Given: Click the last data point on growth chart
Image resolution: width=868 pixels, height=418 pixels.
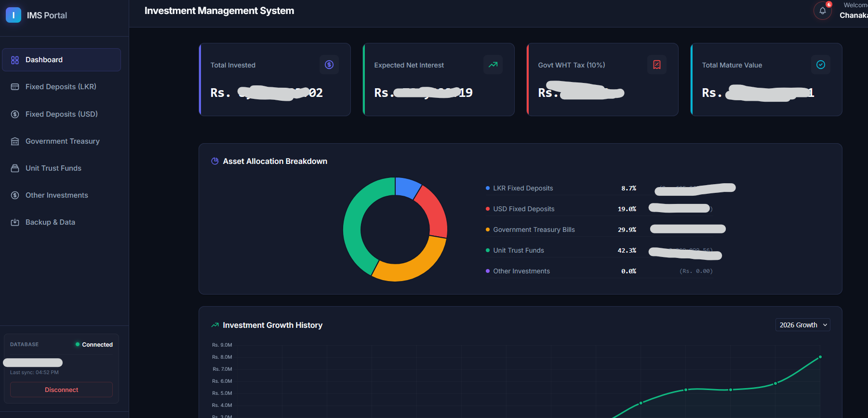Looking at the screenshot, I should [820, 357].
